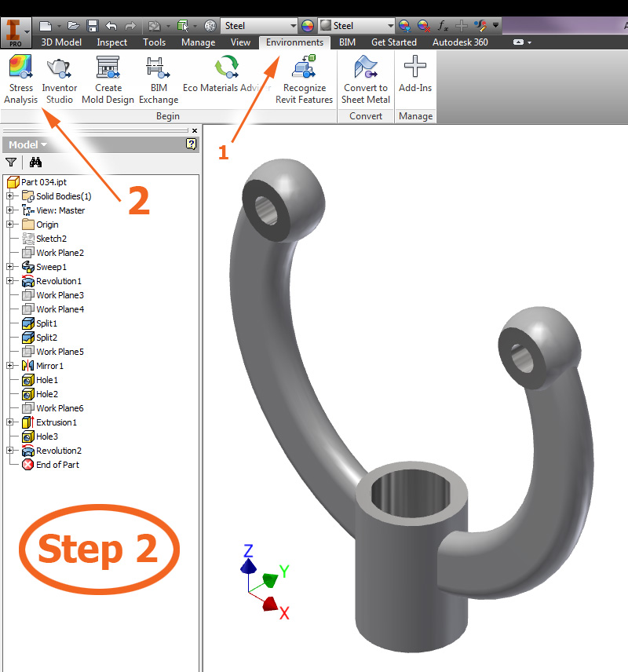Open the Model browser dropdown arrow

tap(44, 145)
